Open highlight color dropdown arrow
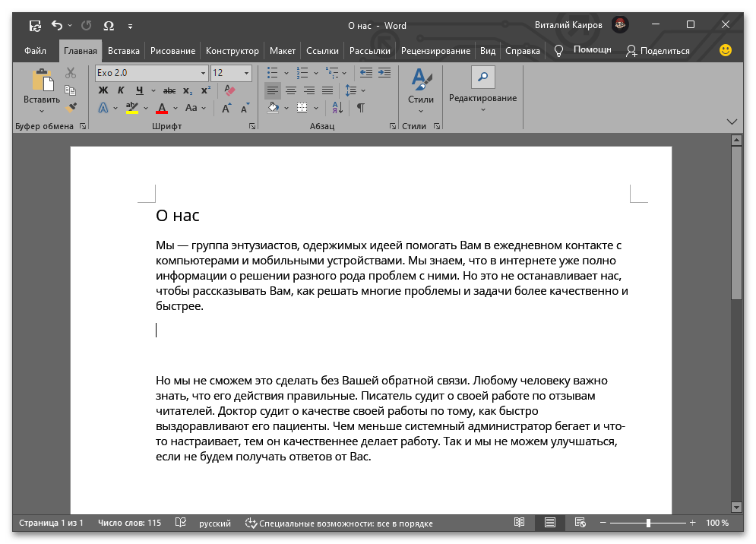This screenshot has width=756, height=544. pyautogui.click(x=146, y=108)
